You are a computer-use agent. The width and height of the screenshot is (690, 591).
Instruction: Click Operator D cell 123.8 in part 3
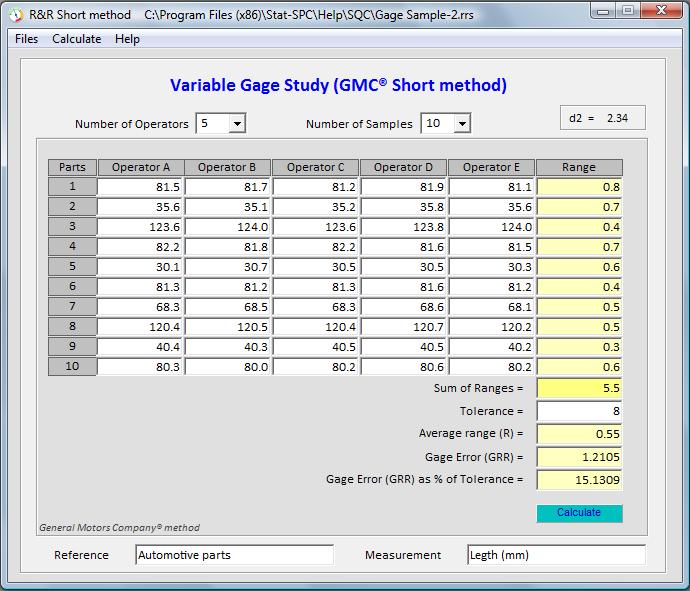404,227
